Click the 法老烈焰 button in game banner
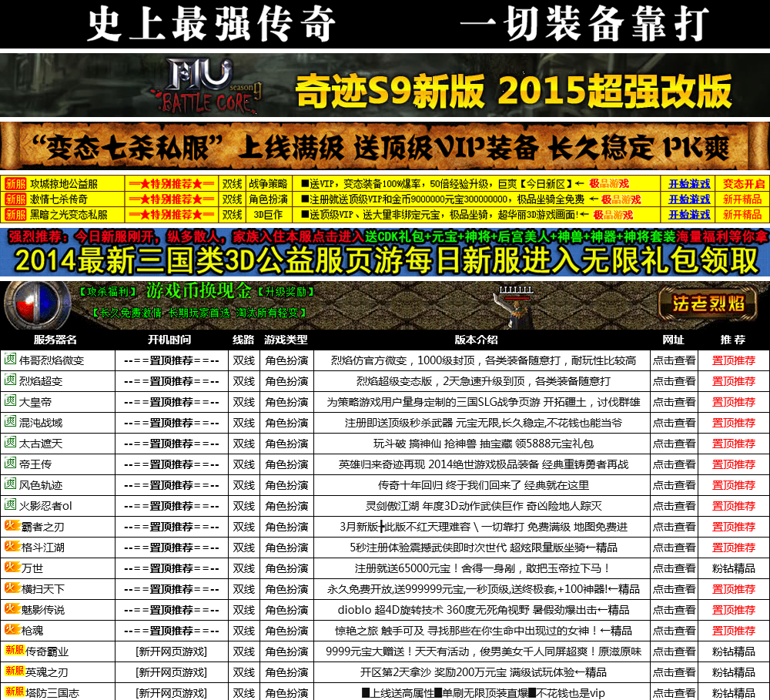 (x=708, y=303)
